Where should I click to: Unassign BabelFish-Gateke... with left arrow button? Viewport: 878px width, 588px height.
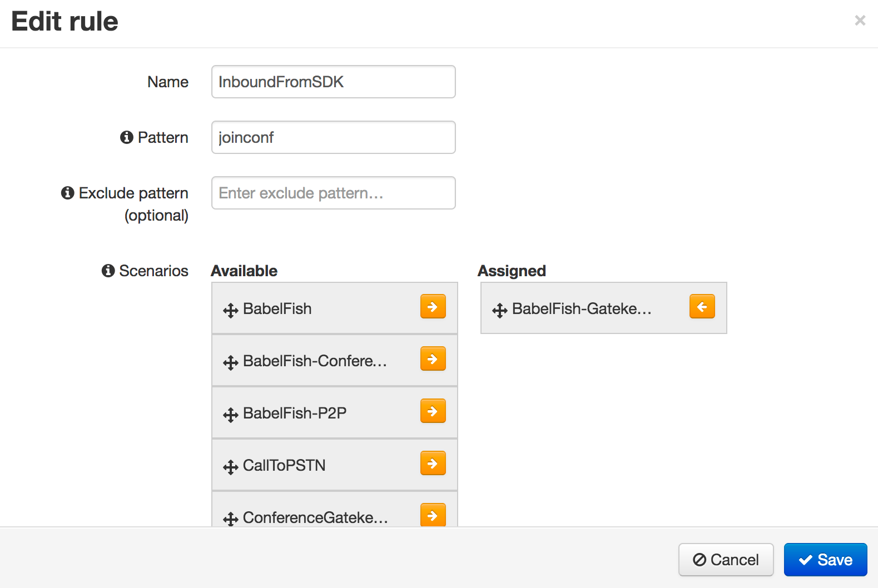point(702,306)
